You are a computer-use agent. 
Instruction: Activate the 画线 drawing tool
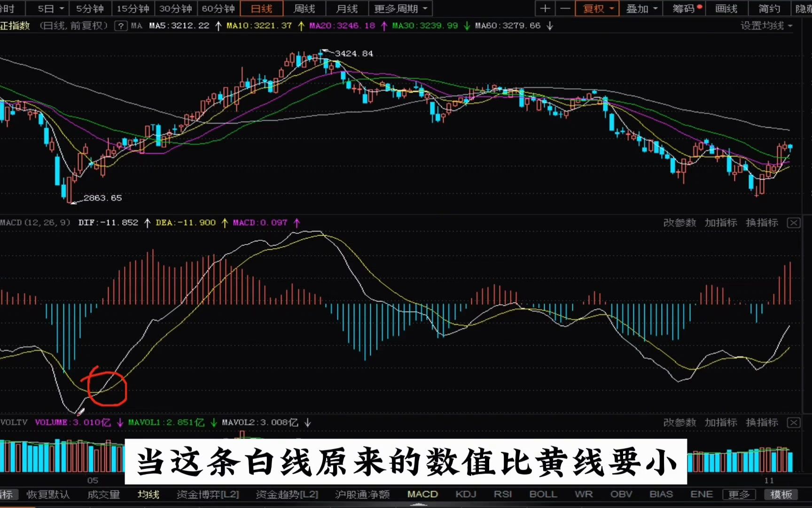[726, 8]
